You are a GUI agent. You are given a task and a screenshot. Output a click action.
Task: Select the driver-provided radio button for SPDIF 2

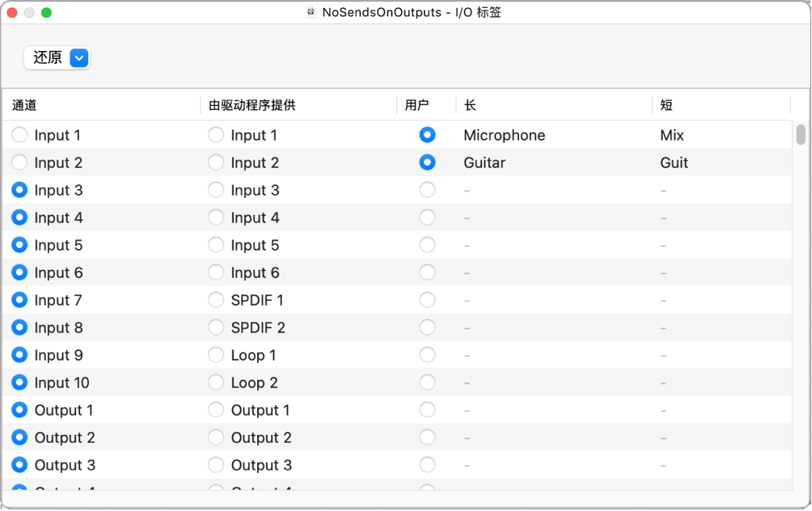(x=216, y=327)
